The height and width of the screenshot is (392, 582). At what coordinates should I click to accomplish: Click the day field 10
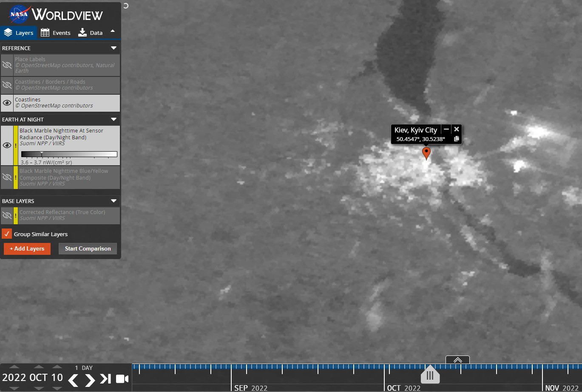pos(57,378)
